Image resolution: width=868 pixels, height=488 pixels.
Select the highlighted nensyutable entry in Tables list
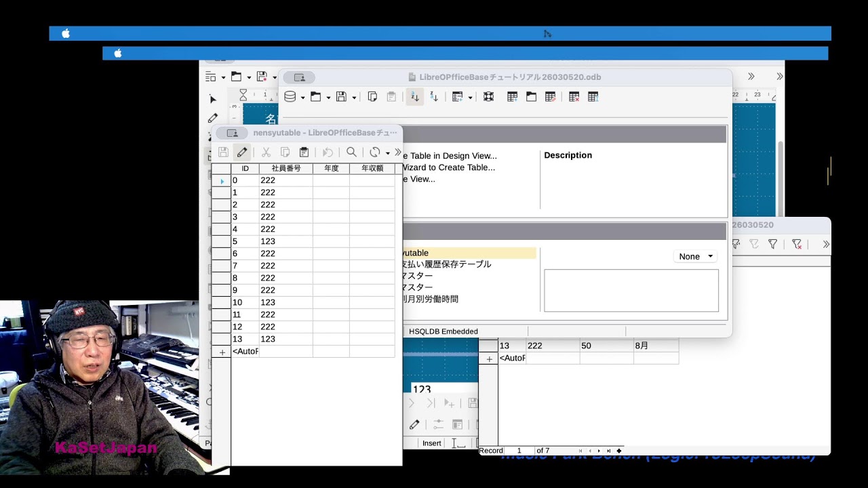pyautogui.click(x=469, y=253)
